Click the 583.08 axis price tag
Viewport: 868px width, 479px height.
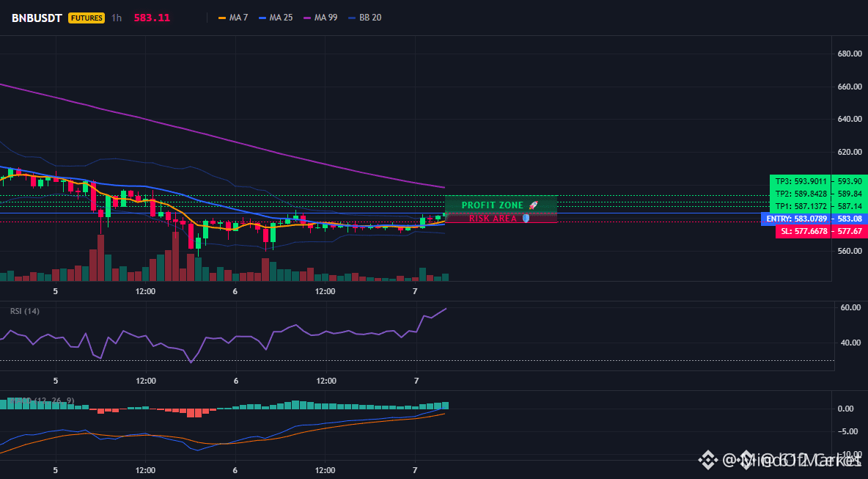(850, 219)
